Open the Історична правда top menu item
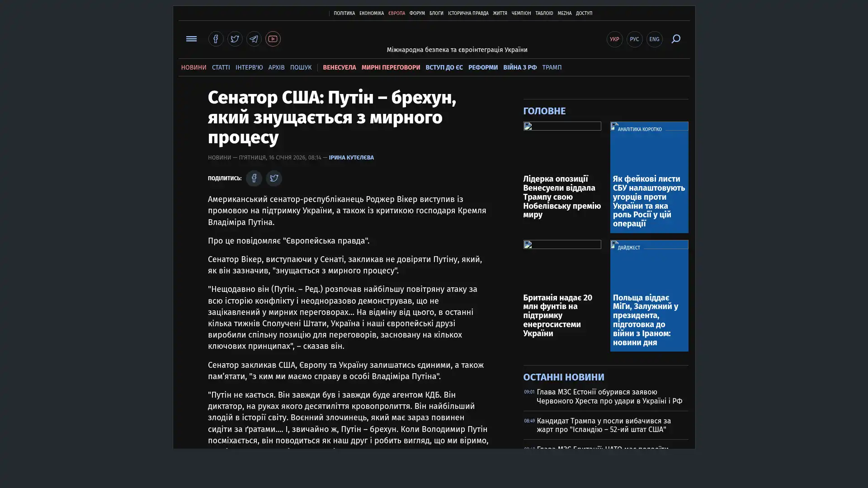 coord(468,14)
